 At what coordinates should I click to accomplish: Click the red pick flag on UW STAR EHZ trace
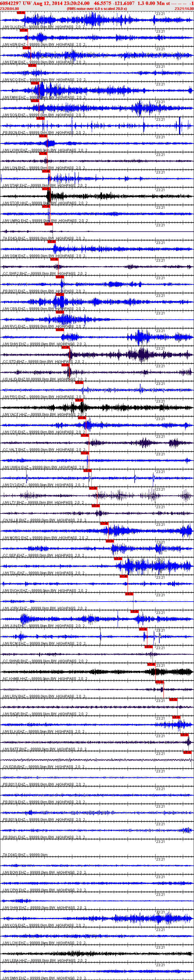coord(46,171)
